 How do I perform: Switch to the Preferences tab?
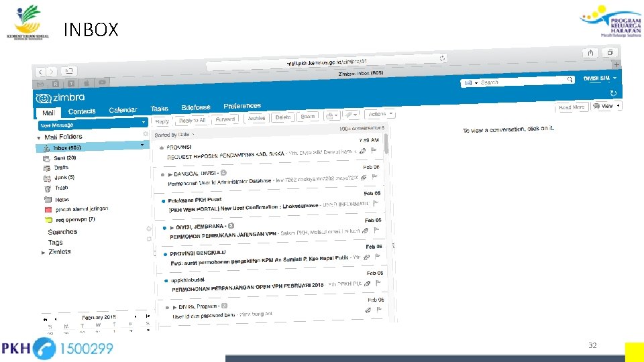[242, 106]
